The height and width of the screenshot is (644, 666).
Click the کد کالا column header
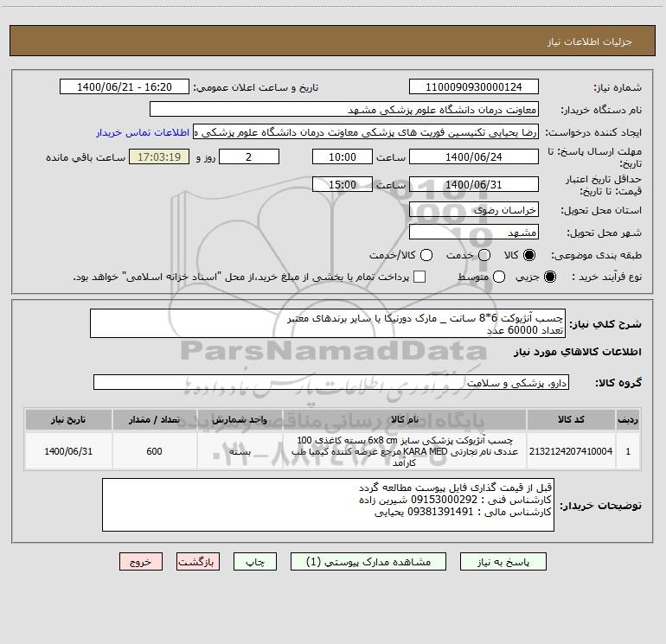coord(571,419)
